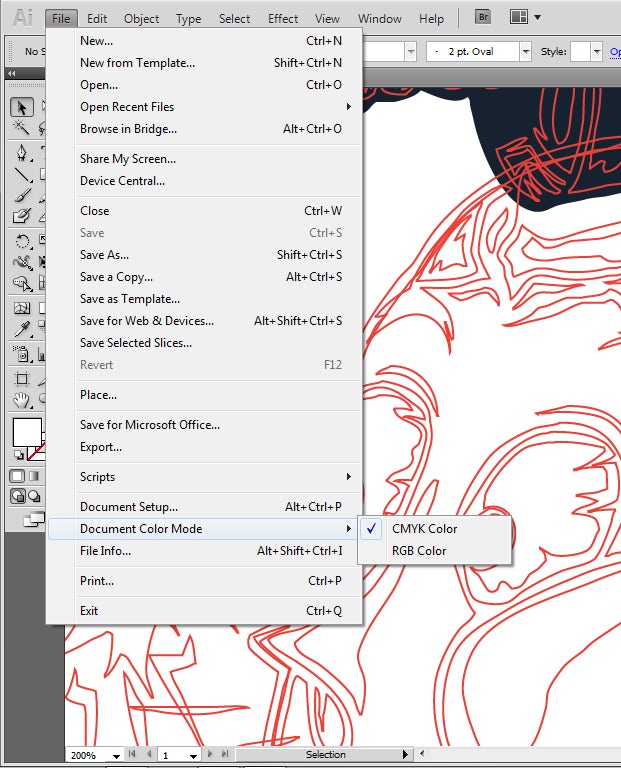621x768 pixels.
Task: Click the white Fill color swatch
Action: click(26, 432)
